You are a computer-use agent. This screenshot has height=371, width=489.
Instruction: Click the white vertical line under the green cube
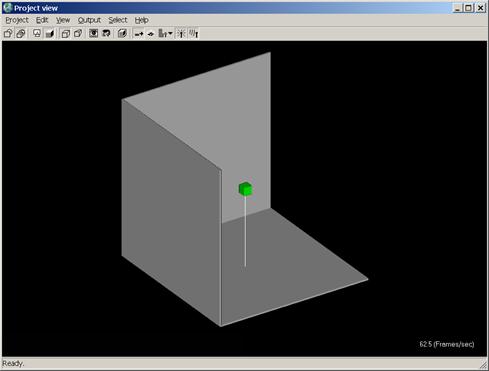tap(245, 231)
